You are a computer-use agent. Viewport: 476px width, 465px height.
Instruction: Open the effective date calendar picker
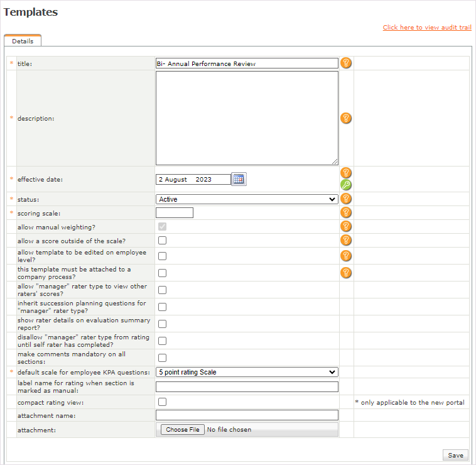click(x=239, y=179)
